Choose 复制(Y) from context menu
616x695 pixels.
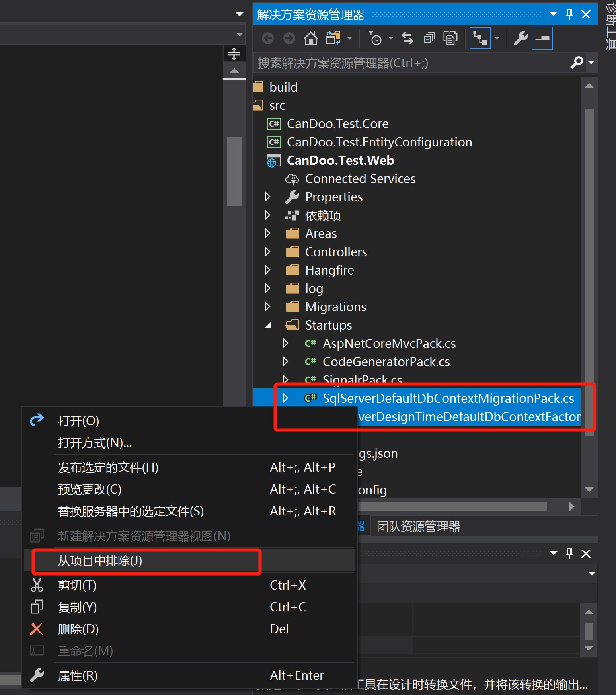[189, 607]
